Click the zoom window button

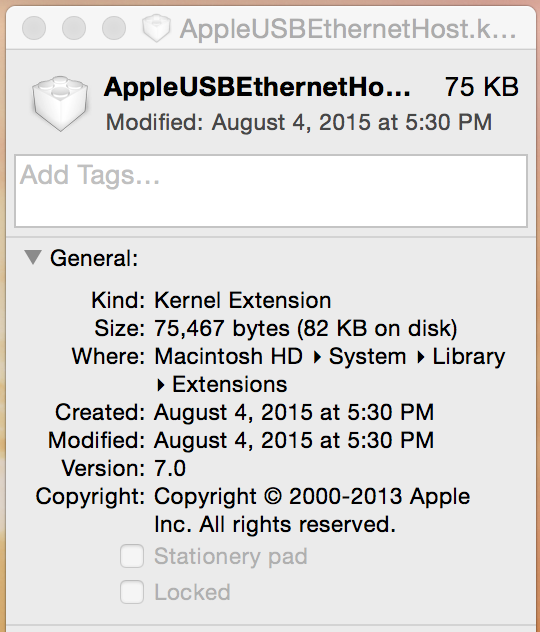pos(114,28)
